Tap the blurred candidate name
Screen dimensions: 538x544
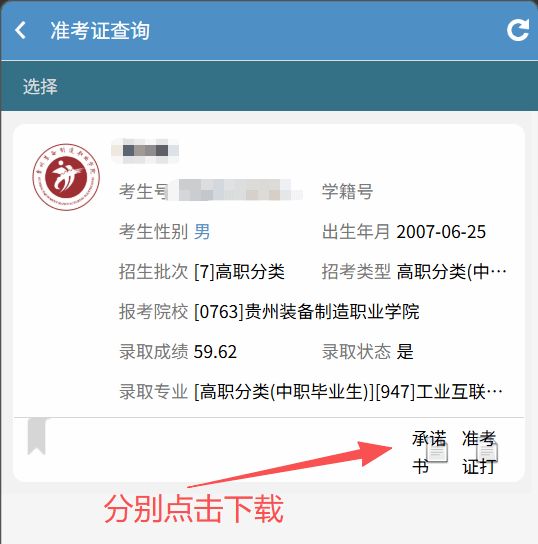[x=145, y=151]
